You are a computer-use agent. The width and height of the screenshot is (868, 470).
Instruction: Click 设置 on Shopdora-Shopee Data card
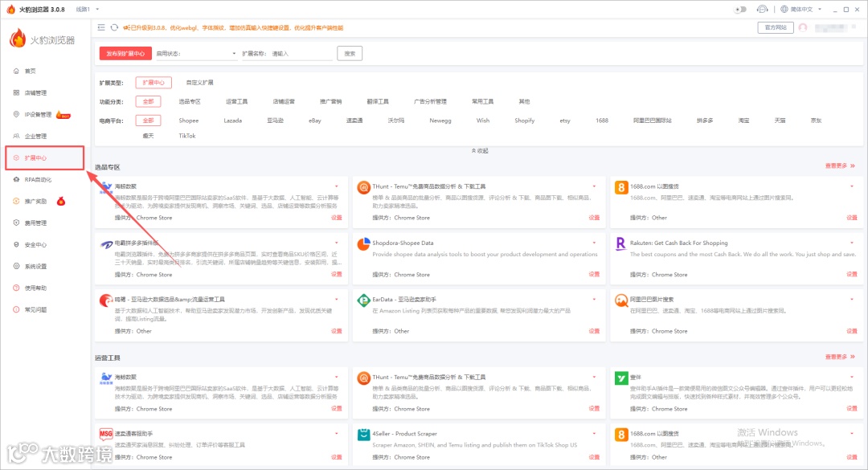pos(594,274)
